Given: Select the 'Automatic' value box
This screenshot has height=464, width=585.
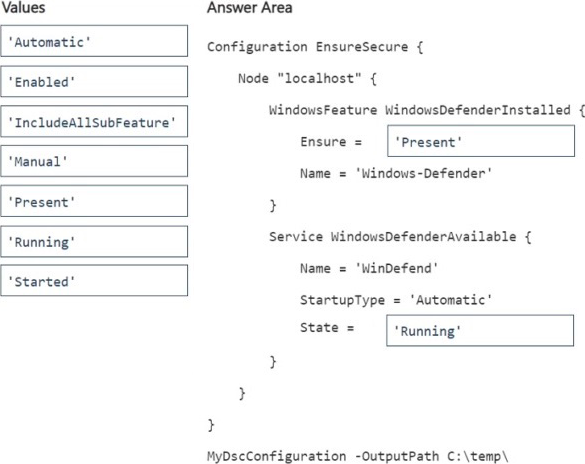Looking at the screenshot, I should [94, 41].
